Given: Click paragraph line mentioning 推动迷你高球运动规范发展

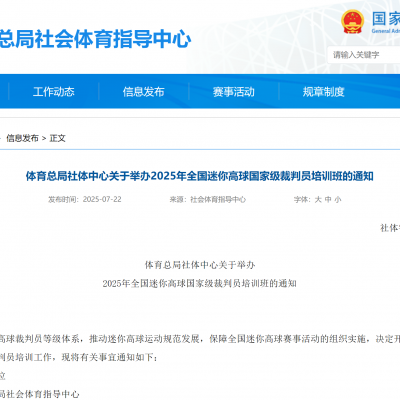Looking at the screenshot, I should click(x=200, y=339).
